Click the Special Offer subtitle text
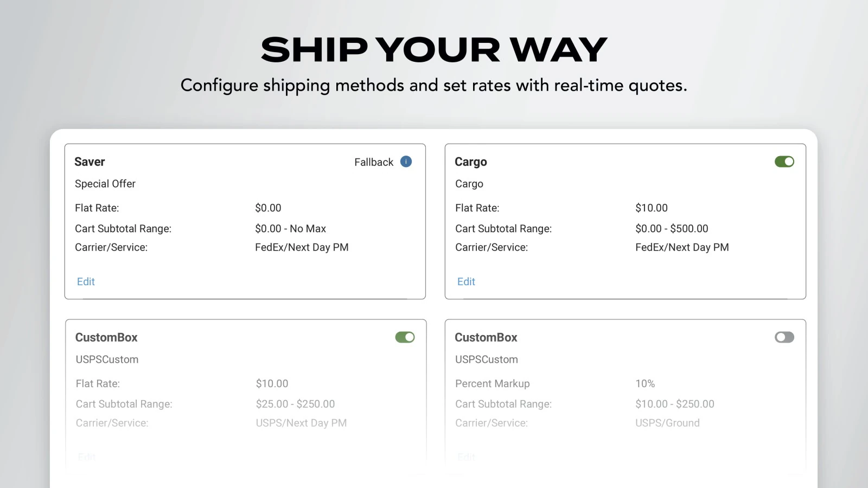This screenshot has height=488, width=868. click(105, 183)
